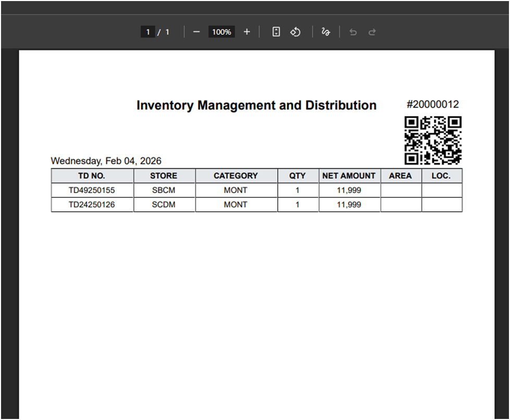The image size is (510, 420).
Task: Click the page number input field
Action: pyautogui.click(x=147, y=32)
